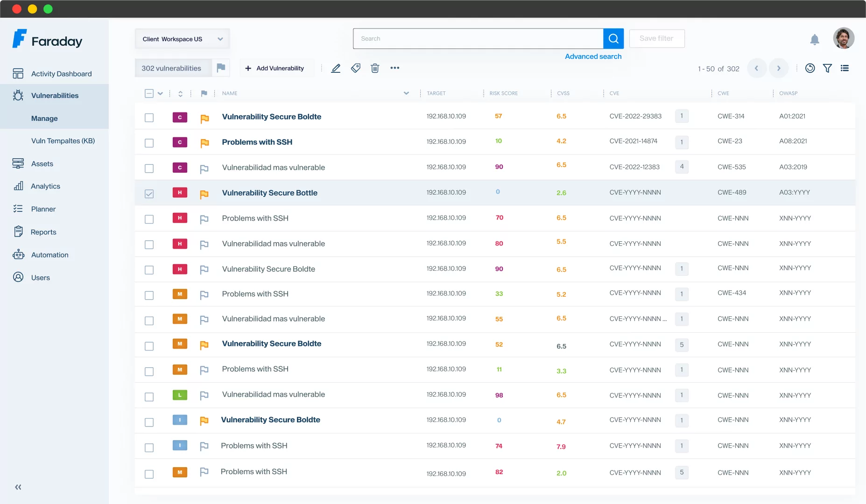Screen dimensions: 866x504
Task: Collapse the sidebar with double-chevron icon
Action: click(18, 487)
